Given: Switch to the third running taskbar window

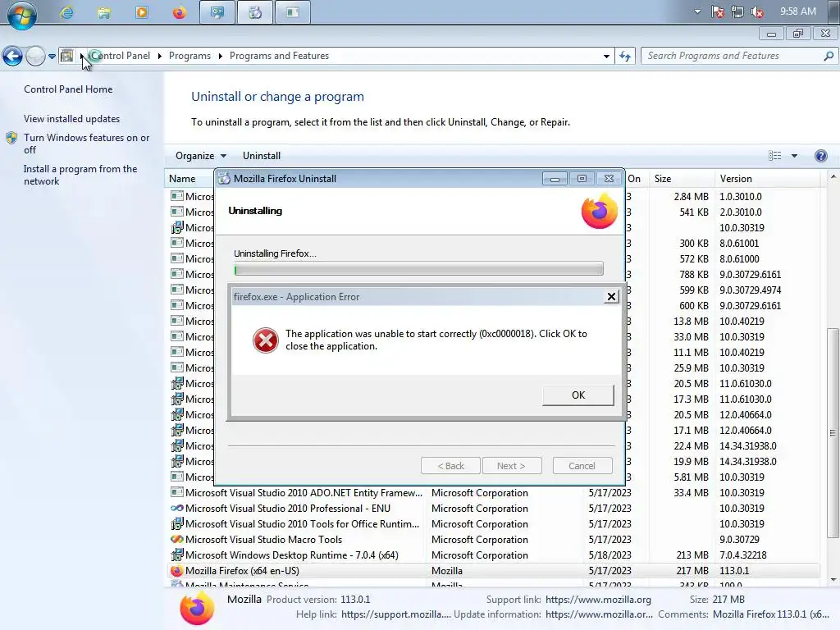Looking at the screenshot, I should 293,12.
